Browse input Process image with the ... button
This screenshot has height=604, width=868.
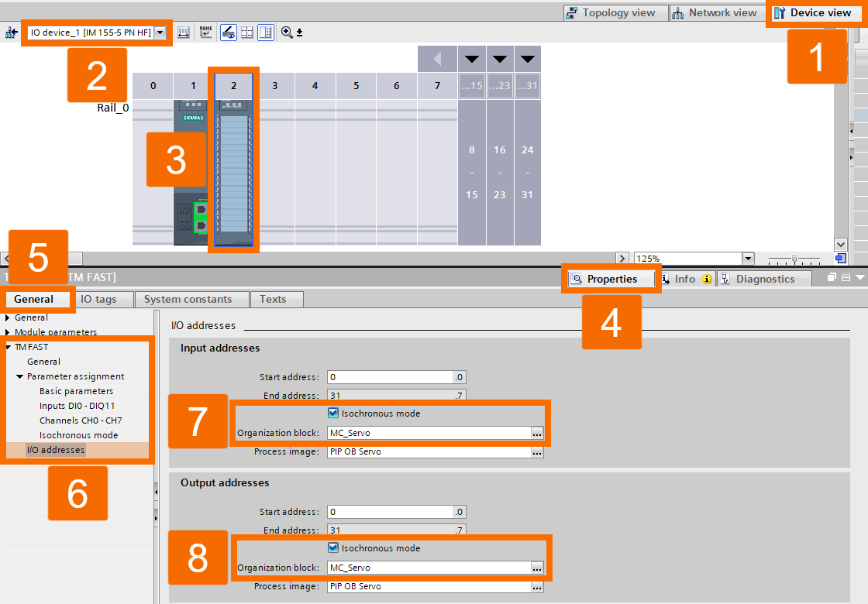[x=537, y=452]
